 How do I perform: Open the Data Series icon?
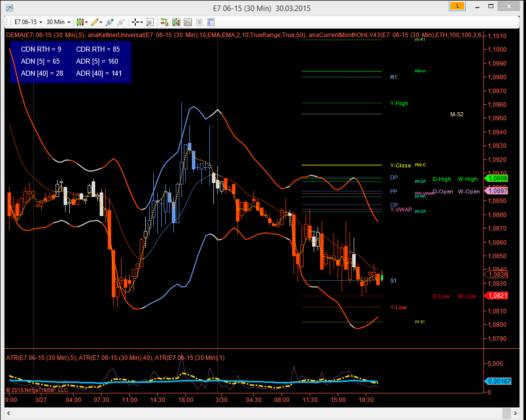176,22
